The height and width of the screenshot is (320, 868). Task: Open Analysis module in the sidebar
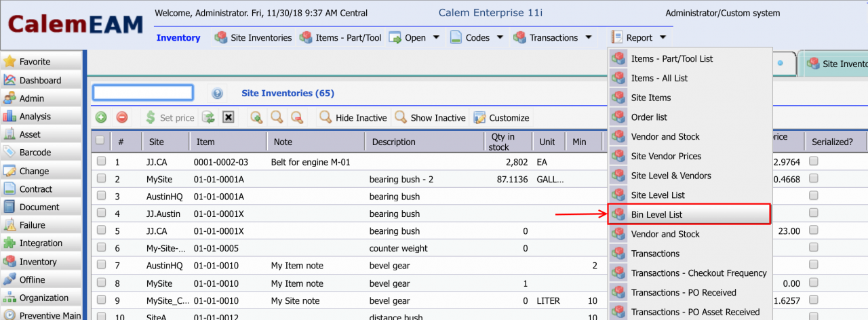41,117
